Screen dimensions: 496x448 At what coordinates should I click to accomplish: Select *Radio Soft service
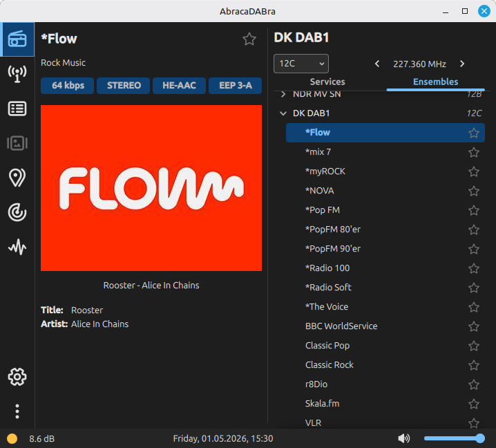pos(385,288)
